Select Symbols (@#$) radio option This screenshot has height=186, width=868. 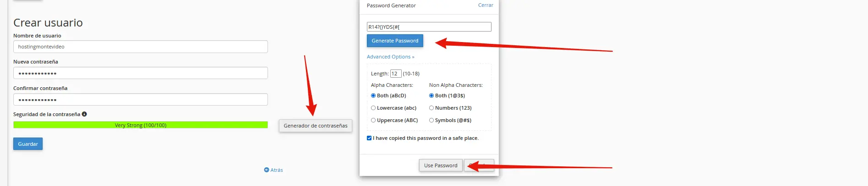click(x=431, y=120)
